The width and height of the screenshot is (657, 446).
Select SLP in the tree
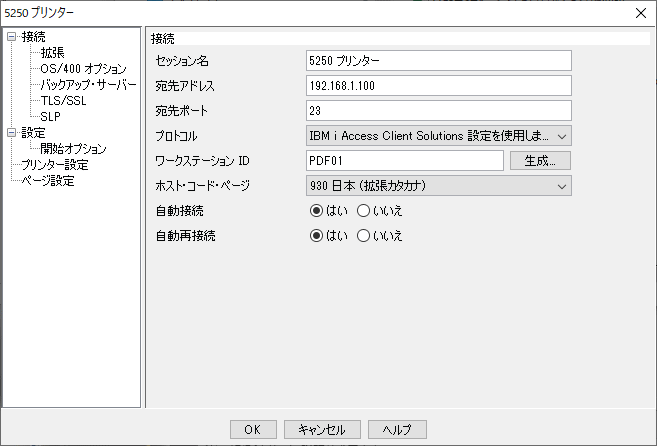(x=50, y=117)
